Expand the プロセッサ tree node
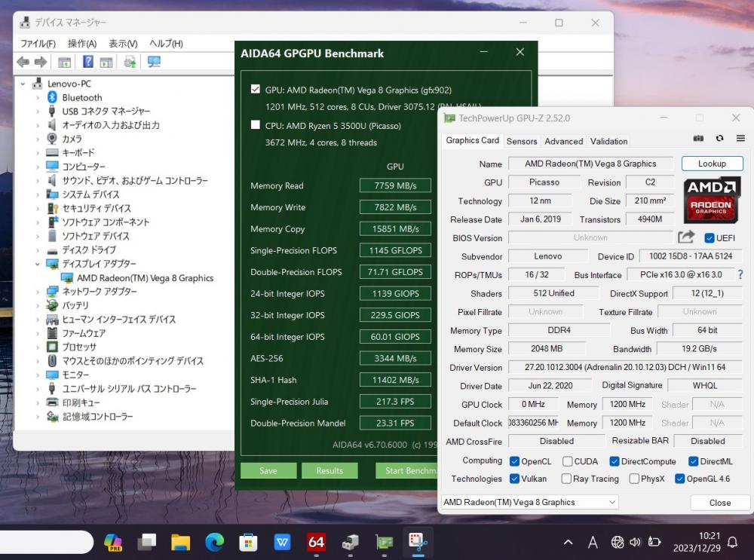The width and height of the screenshot is (754, 560). pyautogui.click(x=38, y=347)
